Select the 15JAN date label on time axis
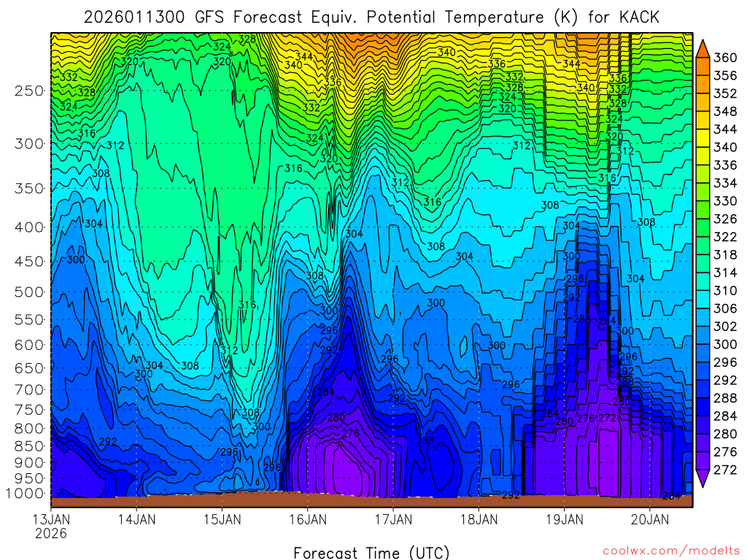The image size is (747, 560). (222, 519)
